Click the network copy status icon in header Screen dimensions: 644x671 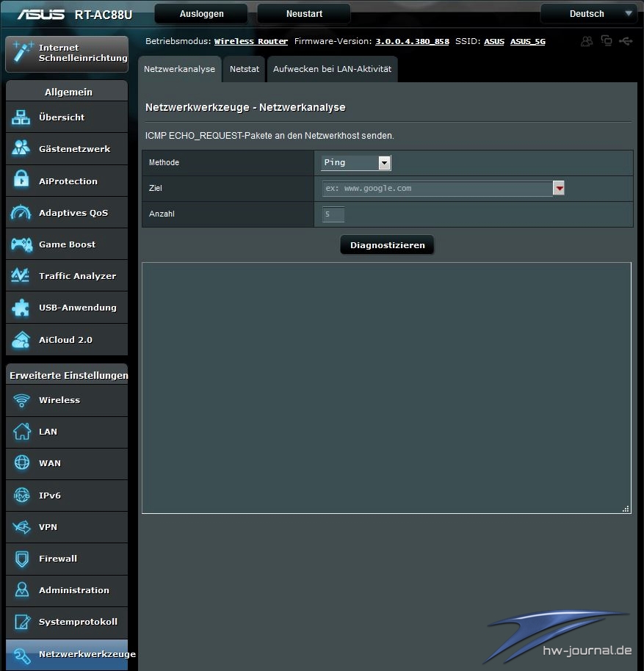point(607,40)
